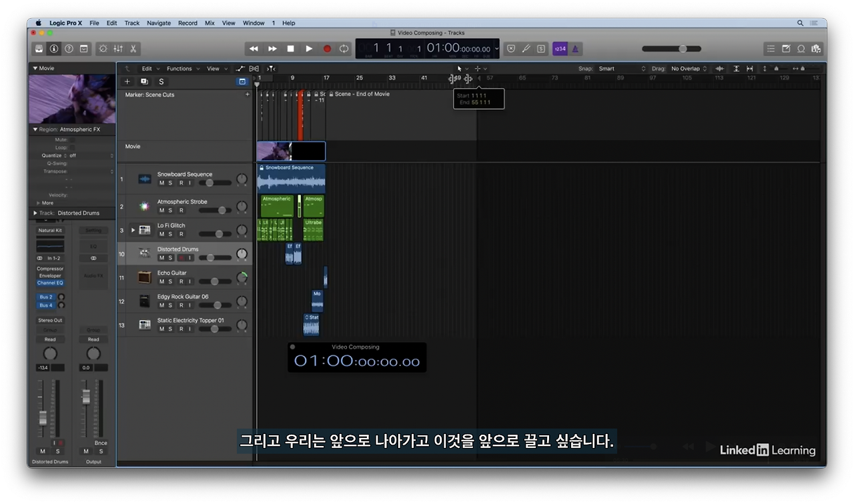
Task: Record-enable the Lo Fi Glitch track
Action: click(181, 234)
